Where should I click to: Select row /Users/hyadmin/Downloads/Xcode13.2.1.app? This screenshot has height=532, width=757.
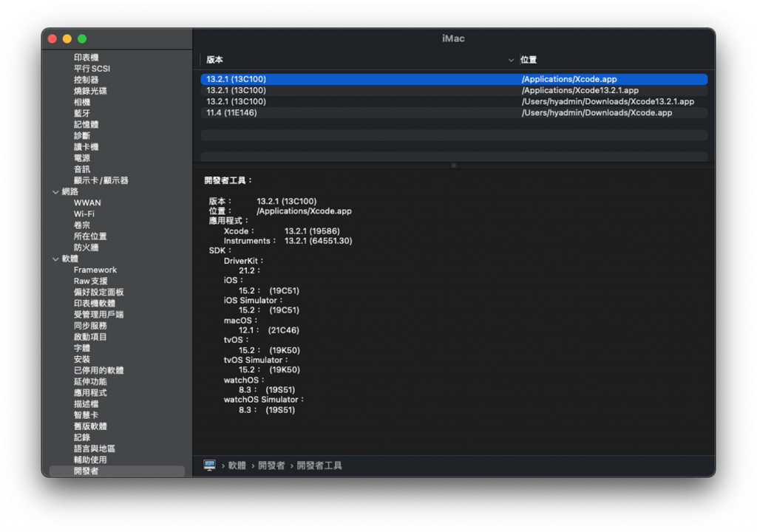click(454, 101)
